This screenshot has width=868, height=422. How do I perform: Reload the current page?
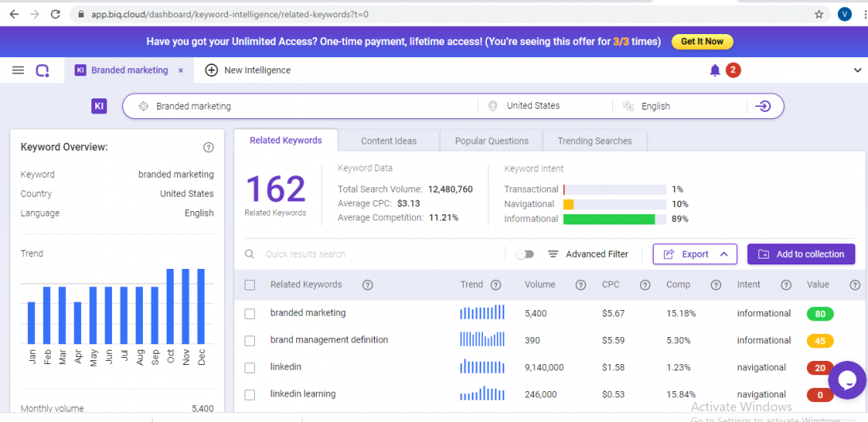pyautogui.click(x=56, y=15)
